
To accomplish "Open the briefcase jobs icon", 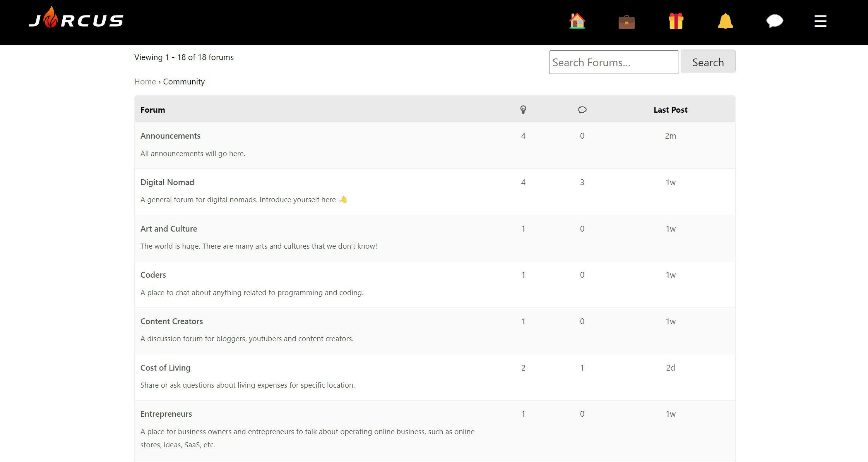I will click(627, 22).
